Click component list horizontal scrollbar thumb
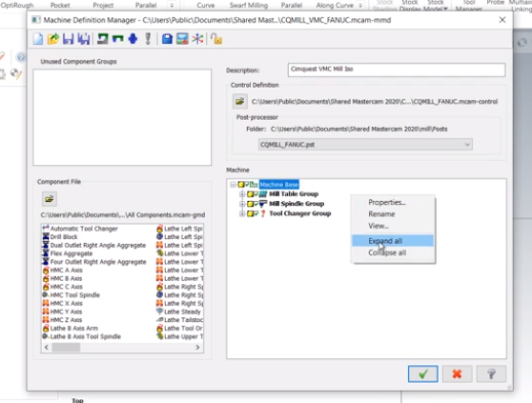The image size is (532, 403). coord(66,348)
